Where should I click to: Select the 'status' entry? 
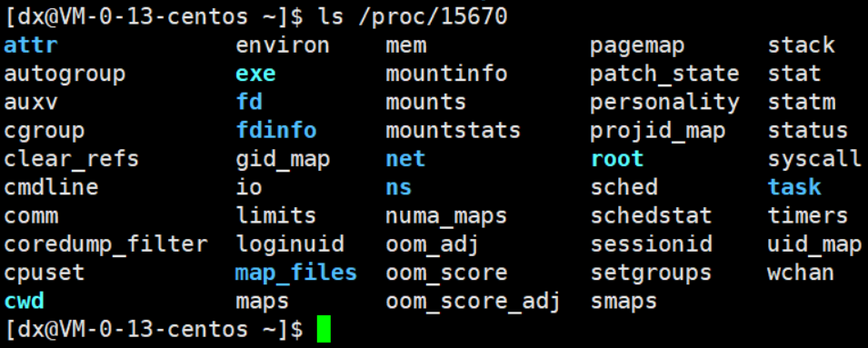pyautogui.click(x=808, y=132)
